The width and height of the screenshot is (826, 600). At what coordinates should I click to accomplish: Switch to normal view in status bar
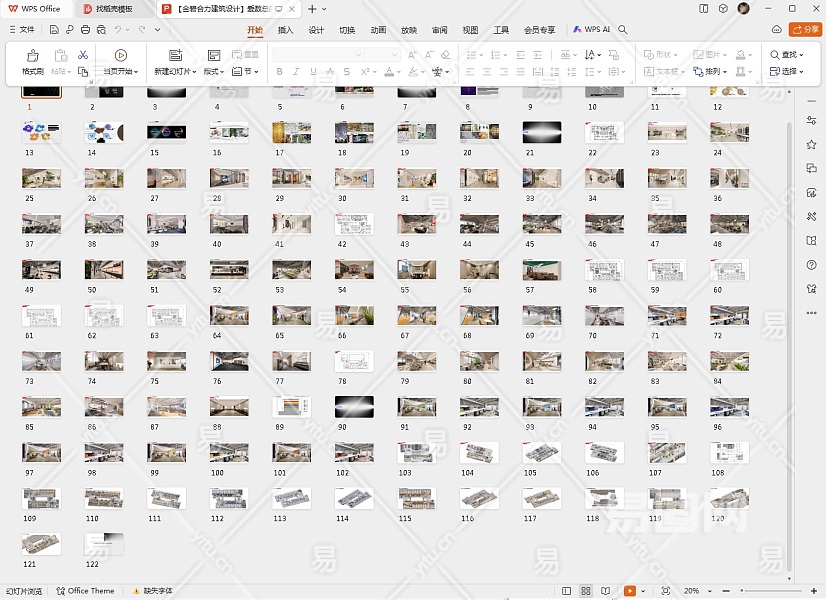567,591
